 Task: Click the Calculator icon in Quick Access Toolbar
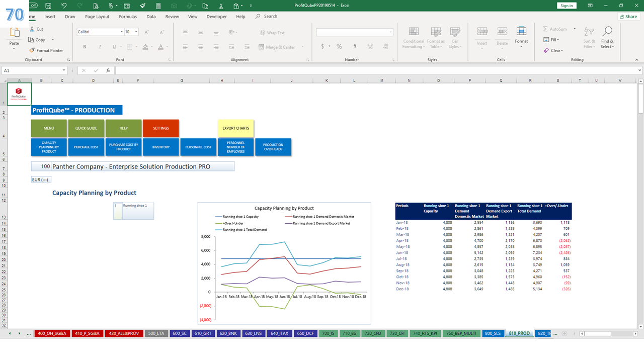(158, 6)
